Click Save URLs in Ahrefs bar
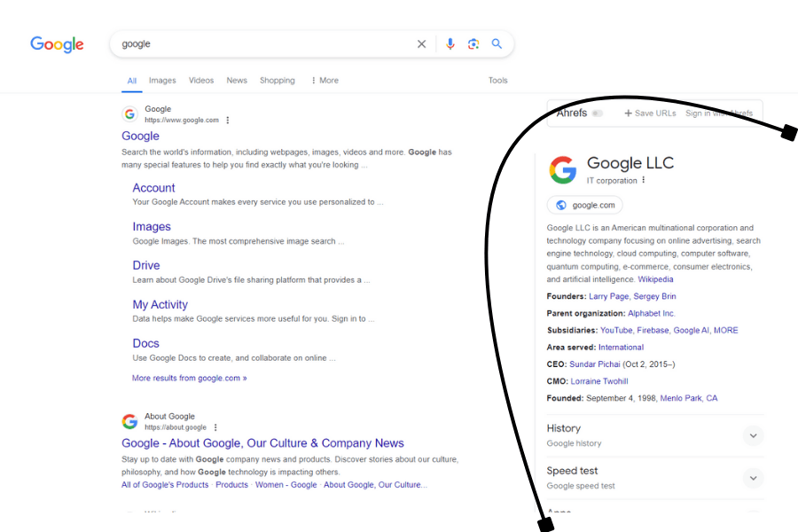This screenshot has width=798, height=532. 655,113
